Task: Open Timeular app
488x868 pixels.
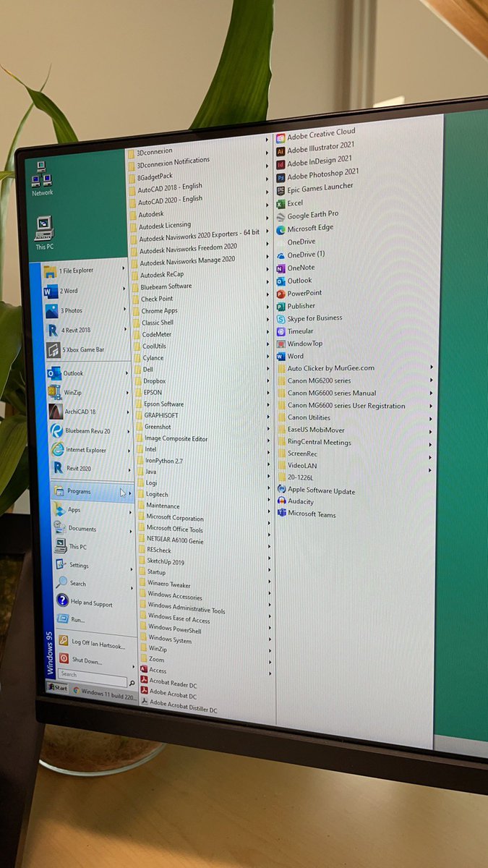Action: [x=295, y=331]
